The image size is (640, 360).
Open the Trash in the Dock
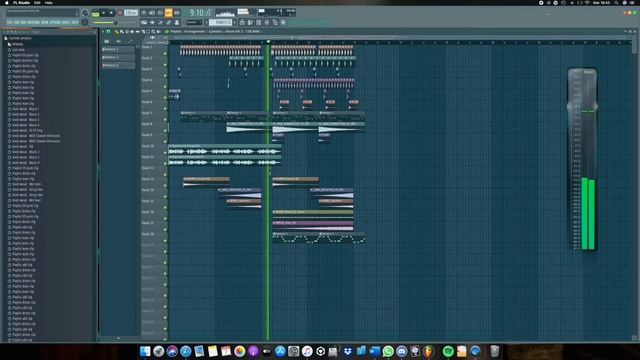pos(494,351)
